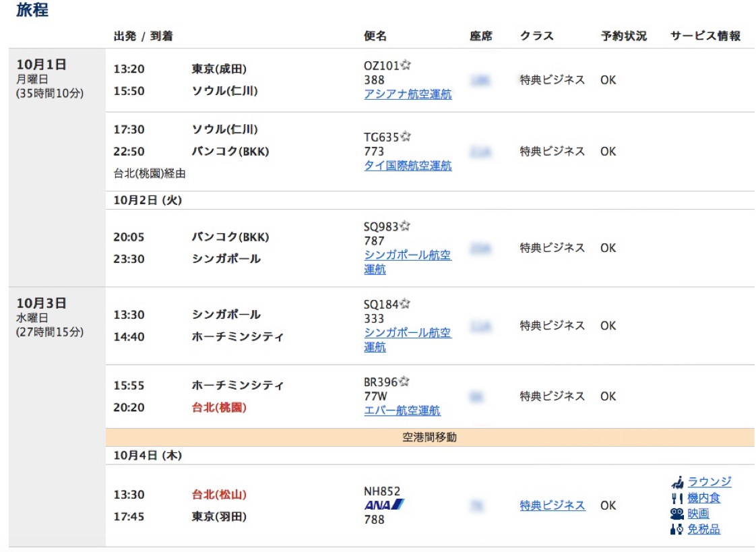Click the 17:45 arrival time
This screenshot has width=756, height=552.
point(129,517)
